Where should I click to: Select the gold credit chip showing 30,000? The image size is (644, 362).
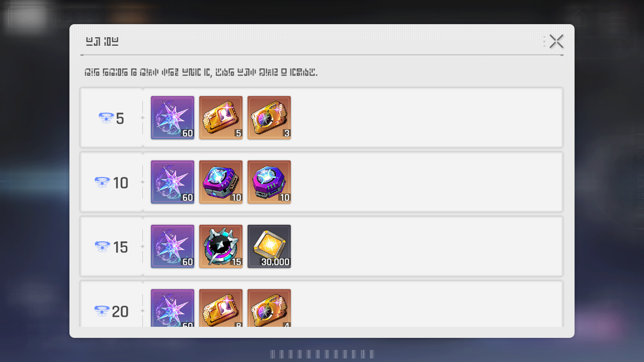[269, 246]
